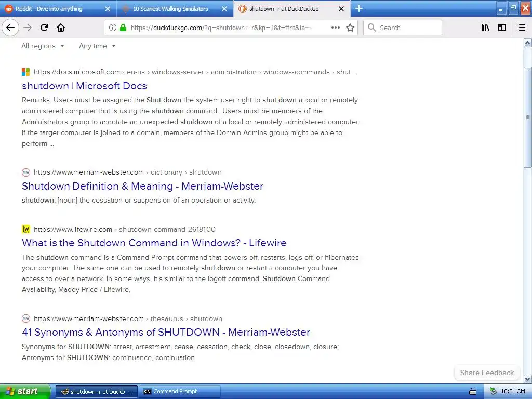This screenshot has width=532, height=399.
Task: Click merriam-webster.com thesaurus URL line
Action: click(x=128, y=318)
